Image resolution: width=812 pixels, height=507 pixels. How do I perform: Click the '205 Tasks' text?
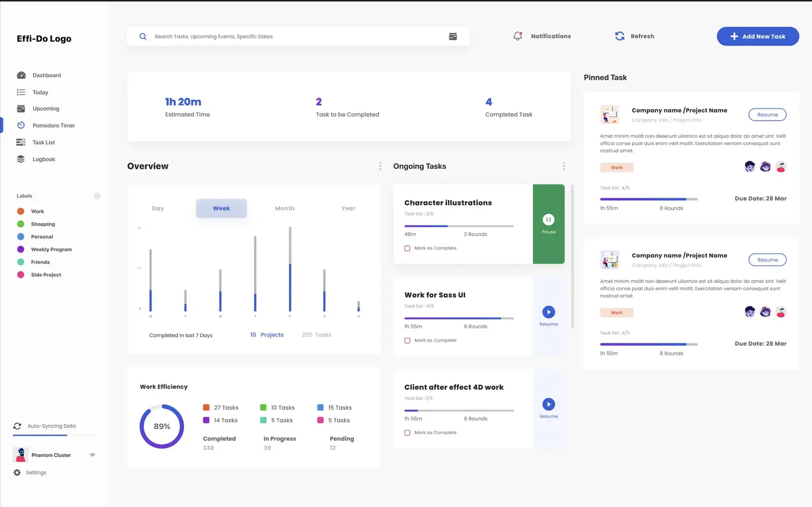[317, 335]
